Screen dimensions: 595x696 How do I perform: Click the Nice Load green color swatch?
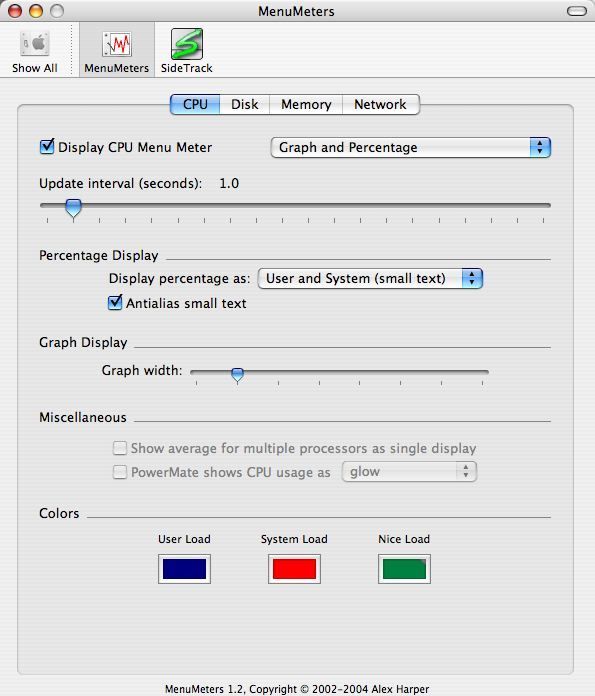(x=404, y=569)
